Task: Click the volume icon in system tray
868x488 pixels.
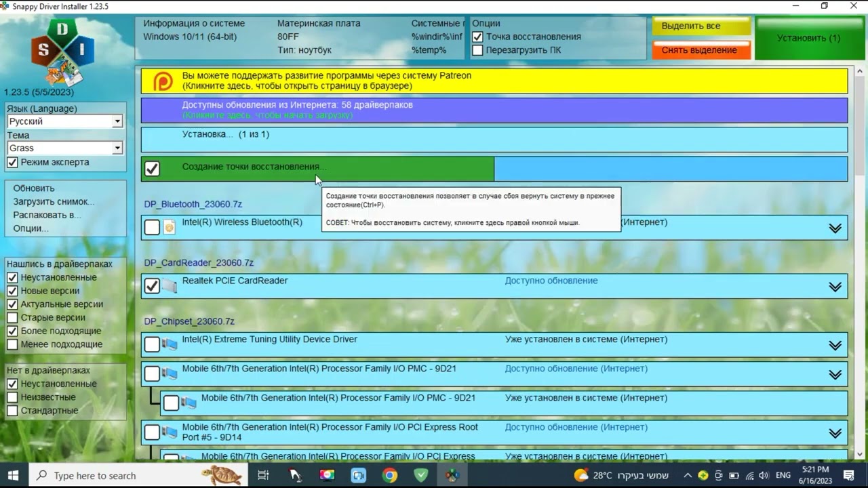Action: pos(764,476)
